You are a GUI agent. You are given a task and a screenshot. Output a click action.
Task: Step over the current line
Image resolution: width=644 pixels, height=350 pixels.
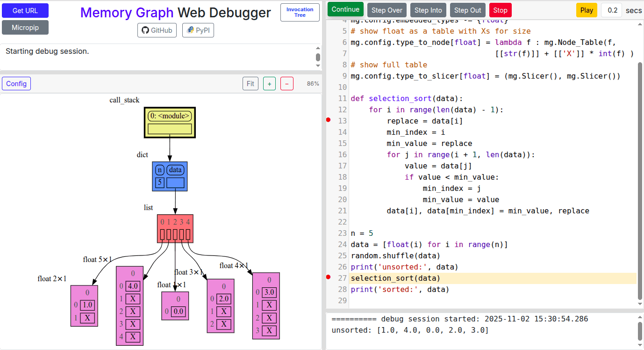click(386, 9)
